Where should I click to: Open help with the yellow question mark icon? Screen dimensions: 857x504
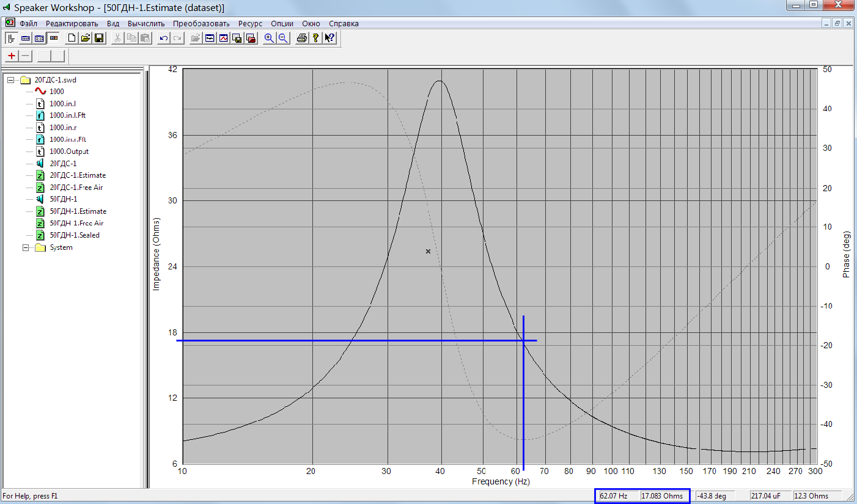pyautogui.click(x=315, y=38)
